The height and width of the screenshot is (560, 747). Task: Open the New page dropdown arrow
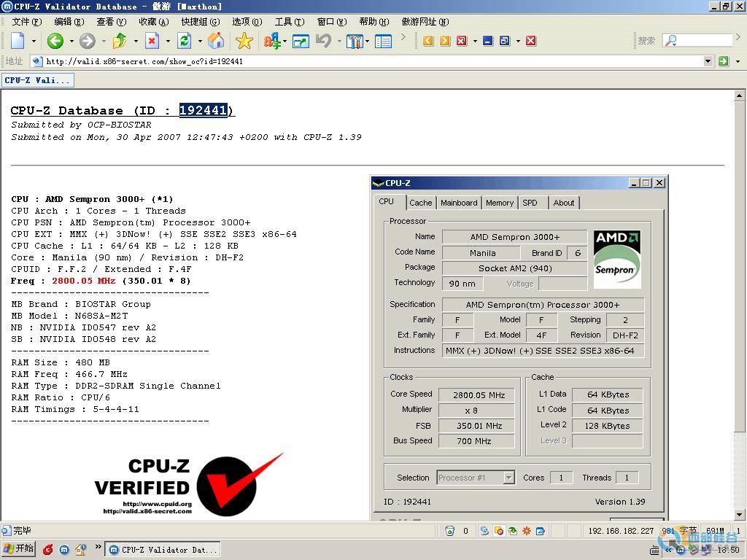coord(34,42)
